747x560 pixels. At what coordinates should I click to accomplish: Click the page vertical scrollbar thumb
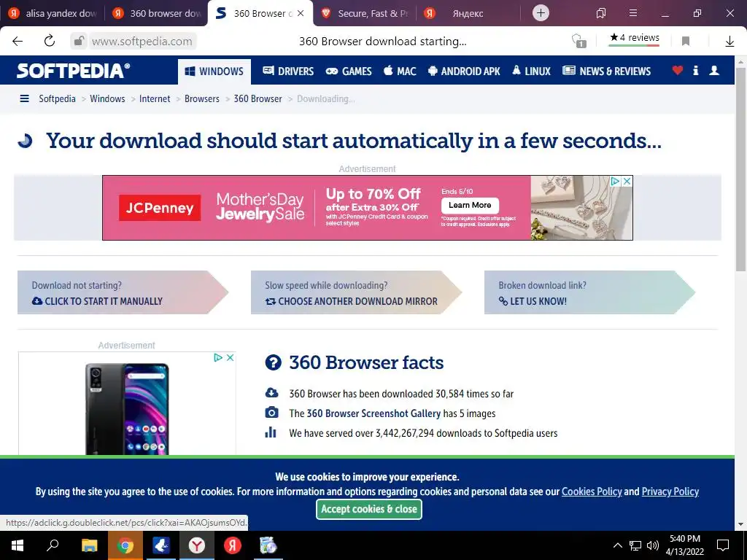click(x=741, y=169)
